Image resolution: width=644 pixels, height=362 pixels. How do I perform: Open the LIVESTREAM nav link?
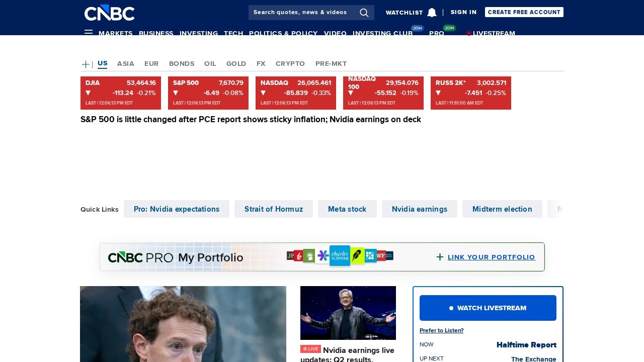494,33
